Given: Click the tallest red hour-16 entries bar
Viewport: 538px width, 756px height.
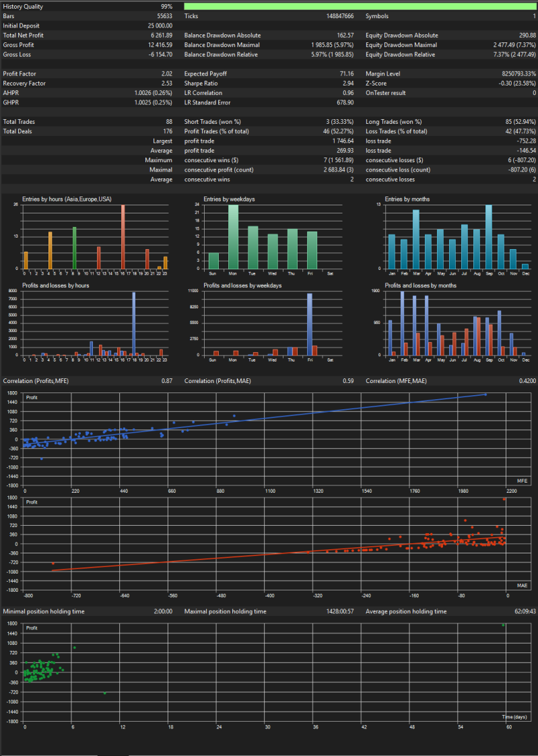Looking at the screenshot, I should coord(123,237).
